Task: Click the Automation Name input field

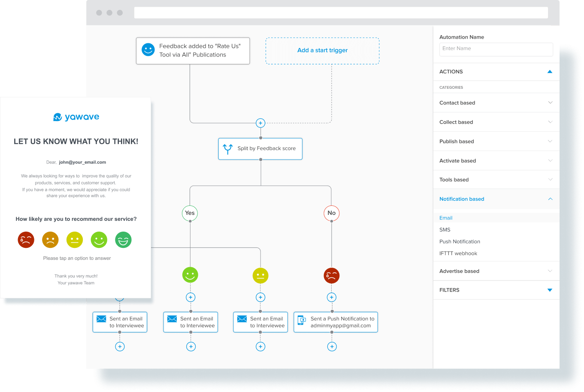Action: (496, 49)
